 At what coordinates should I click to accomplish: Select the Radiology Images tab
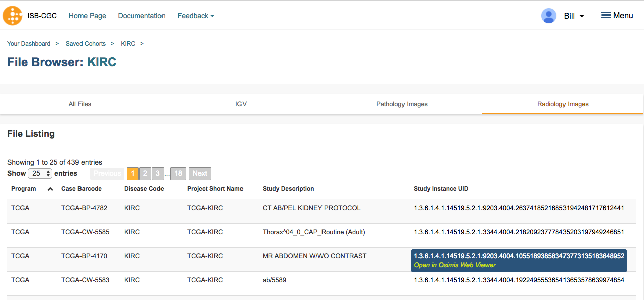click(563, 104)
